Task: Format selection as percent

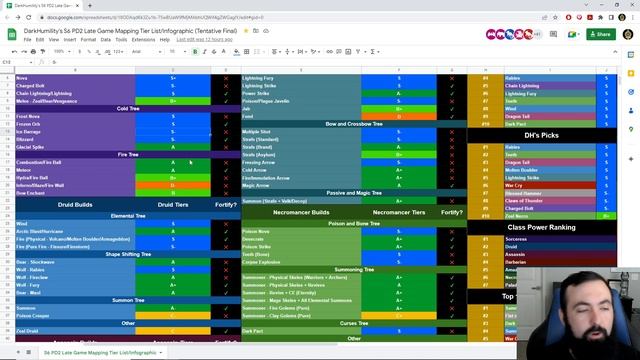Action: click(89, 52)
